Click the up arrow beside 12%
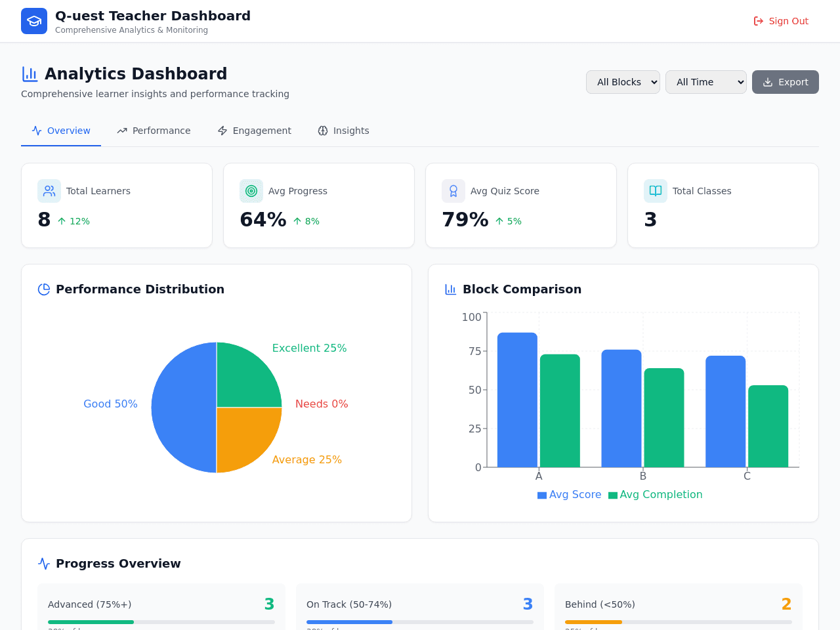 [x=62, y=221]
